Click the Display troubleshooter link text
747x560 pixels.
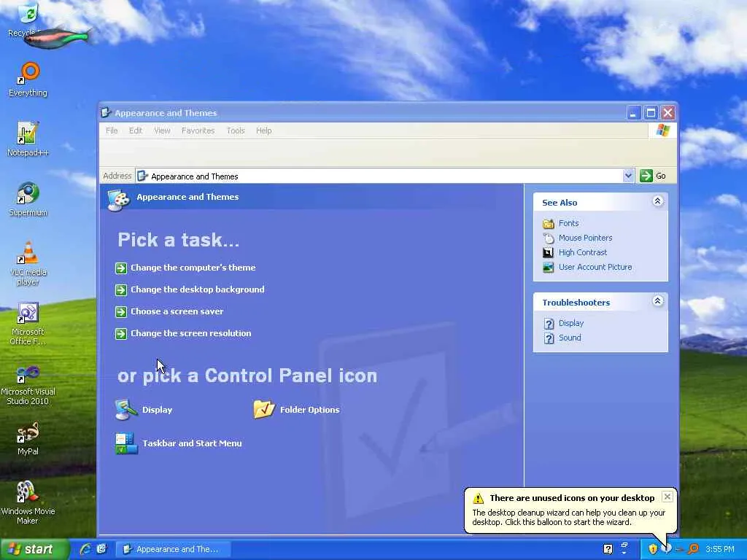570,323
